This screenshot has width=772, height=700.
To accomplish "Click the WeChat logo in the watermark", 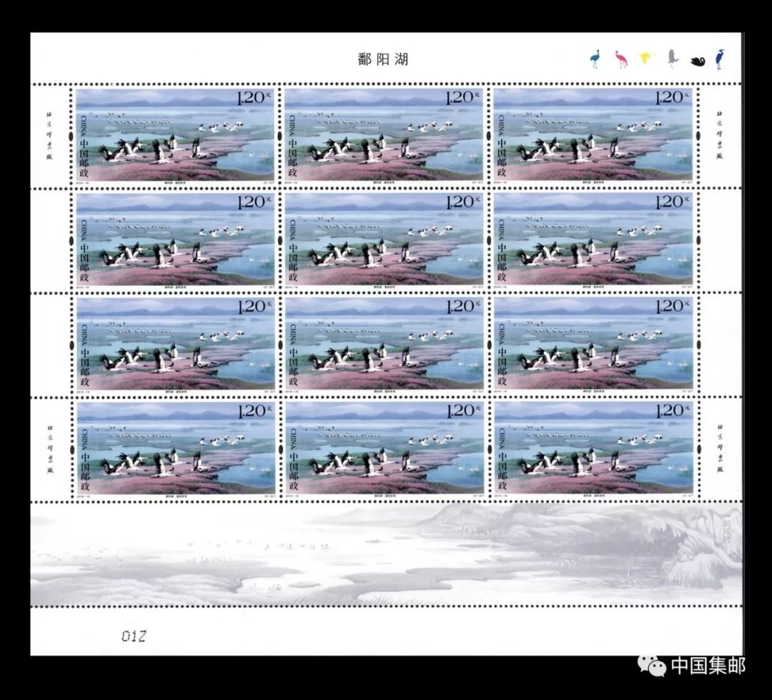I will coord(653,666).
